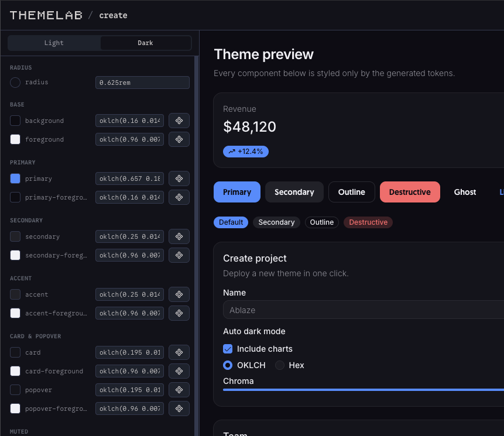Viewport: 504px width, 436px height.
Task: Open picker icon for popover-foreground row
Action: (179, 408)
